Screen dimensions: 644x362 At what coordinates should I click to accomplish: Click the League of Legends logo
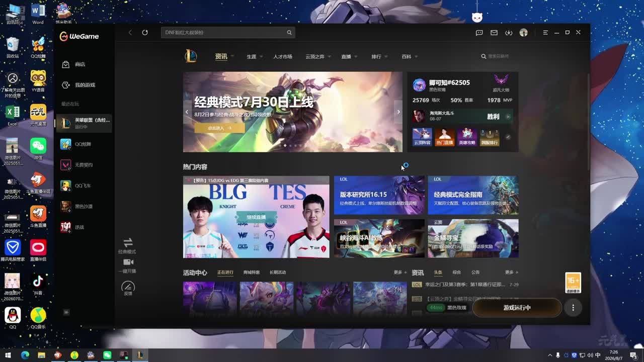191,56
